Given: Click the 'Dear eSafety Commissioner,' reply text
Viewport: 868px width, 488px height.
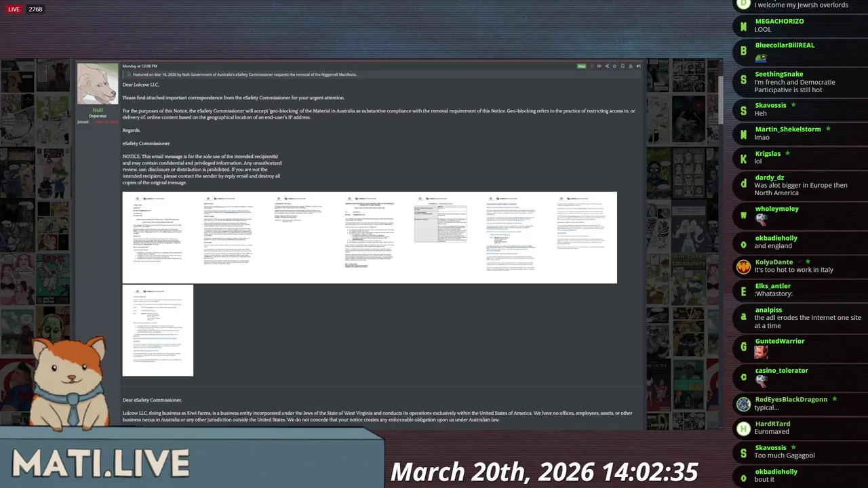Looking at the screenshot, I should (x=152, y=400).
